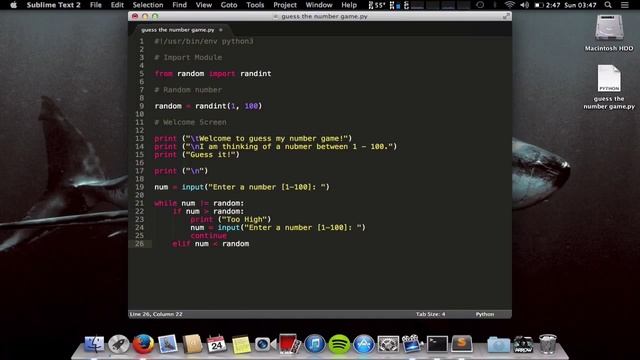Launch Spotify from the Dock

click(339, 344)
